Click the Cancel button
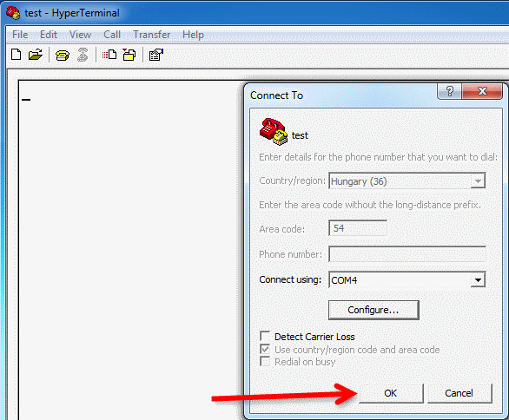Screen dimensions: 509x420 [x=459, y=393]
